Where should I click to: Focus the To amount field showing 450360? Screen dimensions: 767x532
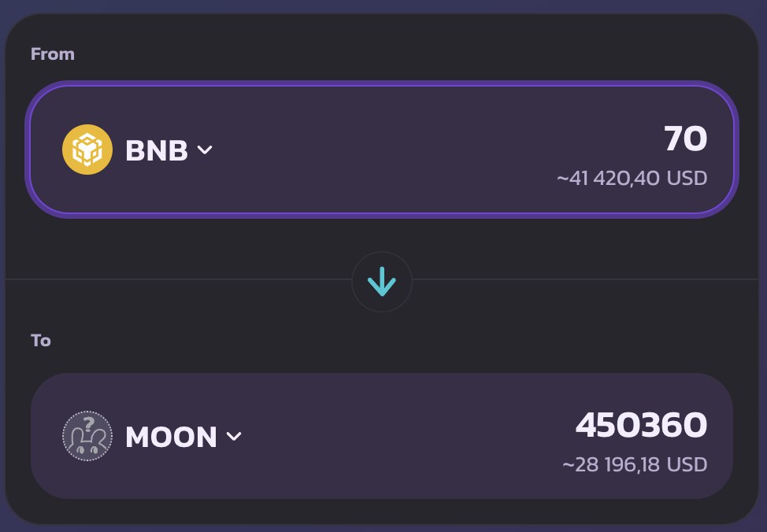(641, 426)
